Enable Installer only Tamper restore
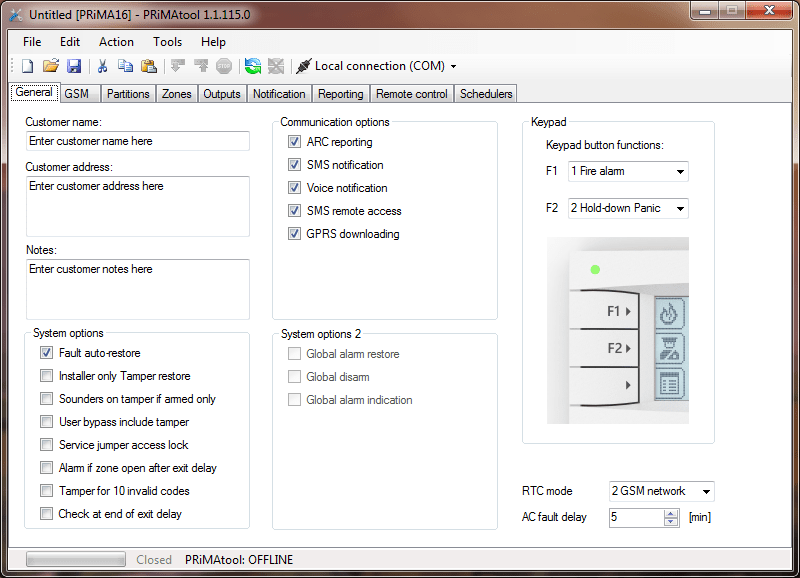The height and width of the screenshot is (578, 800). pos(46,375)
